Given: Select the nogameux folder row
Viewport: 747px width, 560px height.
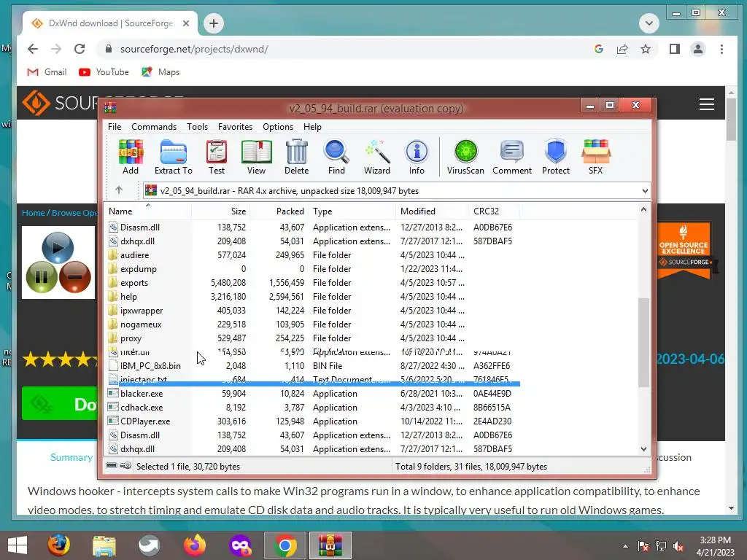Looking at the screenshot, I should click(312, 324).
